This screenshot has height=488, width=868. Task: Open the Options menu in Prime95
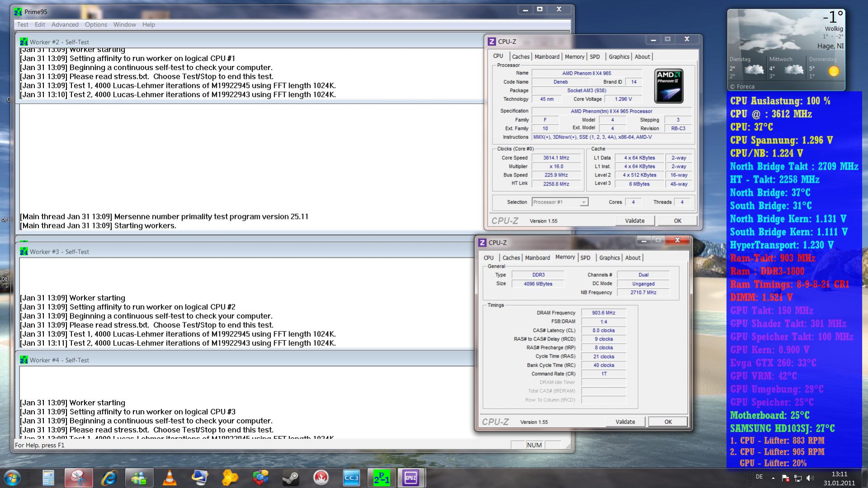pos(96,24)
